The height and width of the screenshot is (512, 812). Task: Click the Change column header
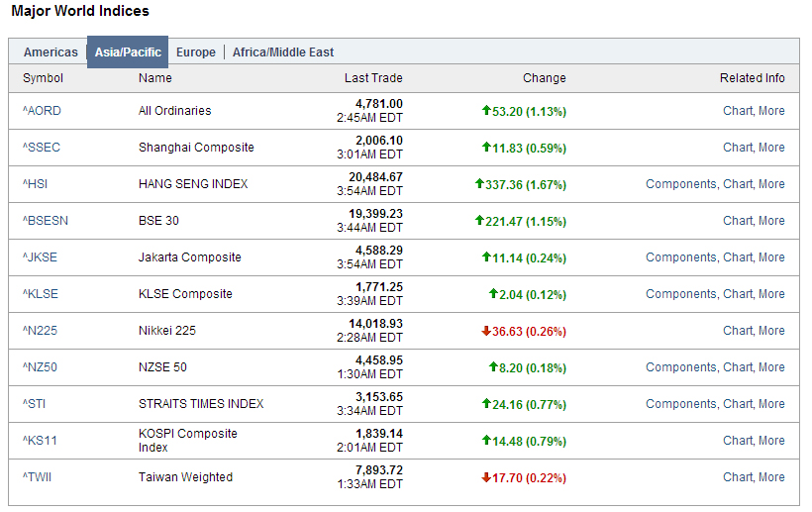[545, 78]
